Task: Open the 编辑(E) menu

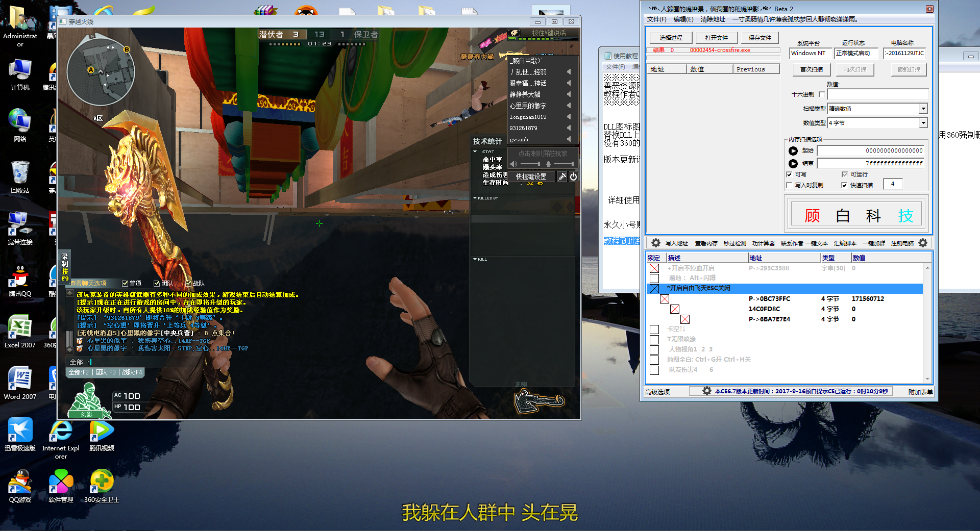Action: pyautogui.click(x=683, y=19)
